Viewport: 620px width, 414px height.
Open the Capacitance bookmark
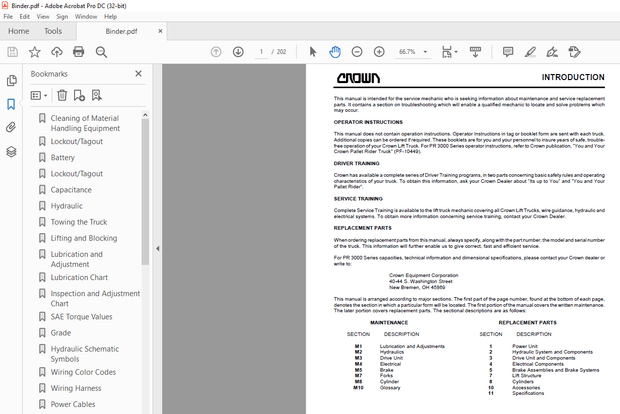click(x=71, y=190)
